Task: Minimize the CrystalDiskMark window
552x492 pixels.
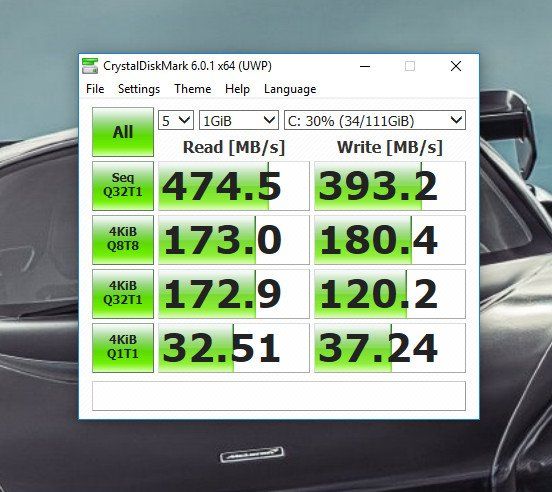Action: tap(365, 66)
